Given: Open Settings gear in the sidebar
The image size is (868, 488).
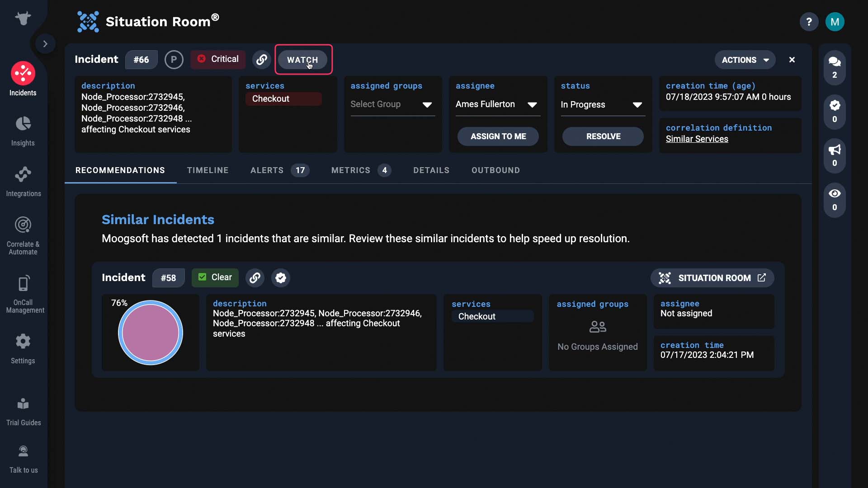Looking at the screenshot, I should coord(23,349).
